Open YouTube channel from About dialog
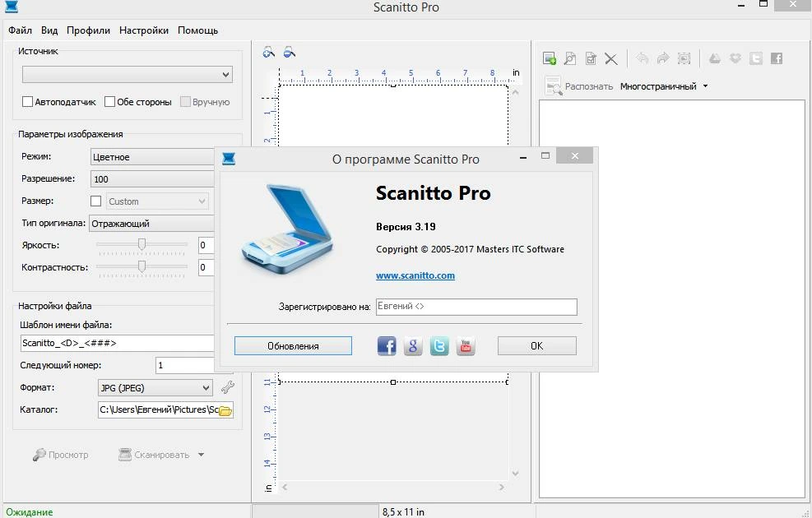 click(466, 345)
